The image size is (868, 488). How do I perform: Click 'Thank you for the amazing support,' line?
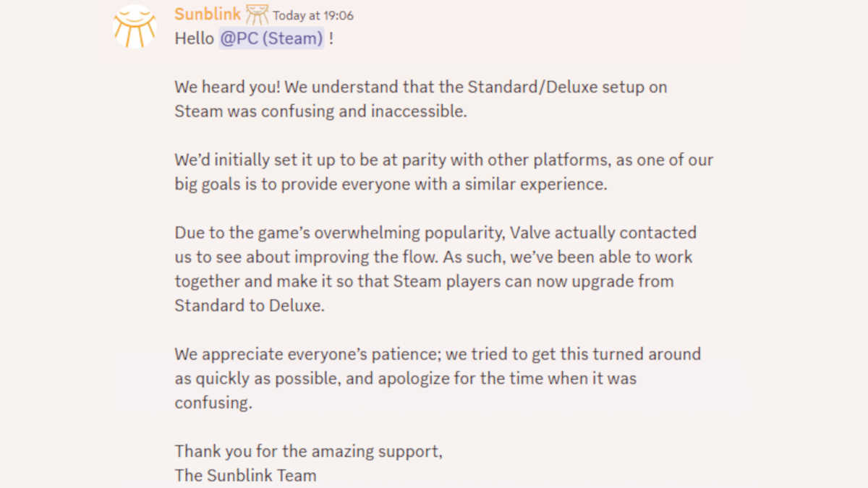coord(308,452)
